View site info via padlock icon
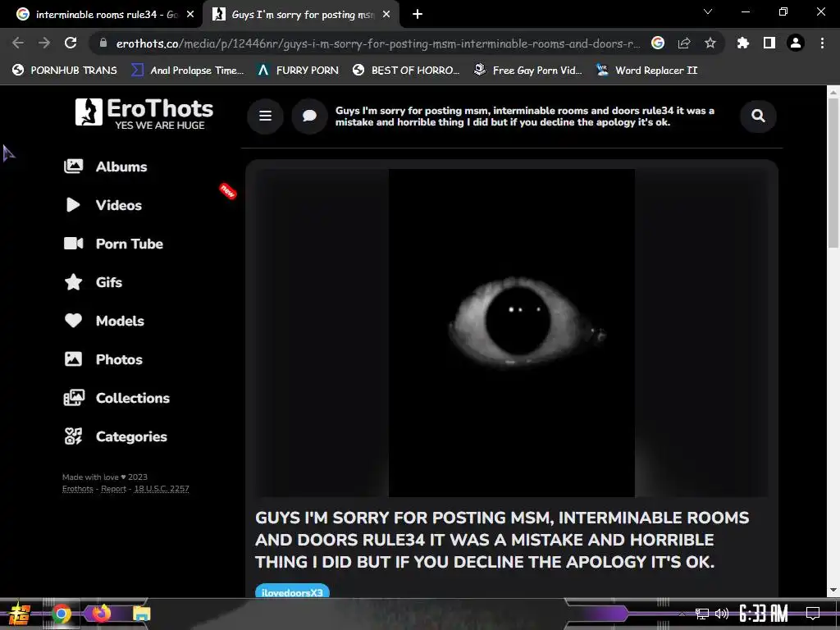Image resolution: width=840 pixels, height=630 pixels. pyautogui.click(x=103, y=43)
